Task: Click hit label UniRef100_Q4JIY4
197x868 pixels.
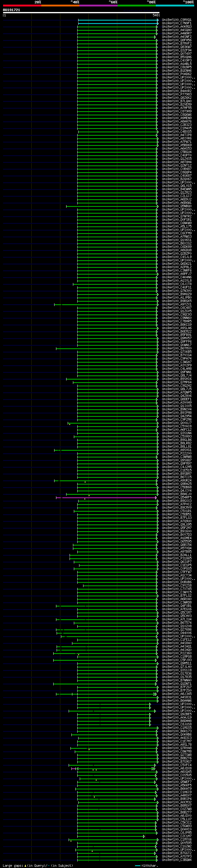Action: (177, 491)
